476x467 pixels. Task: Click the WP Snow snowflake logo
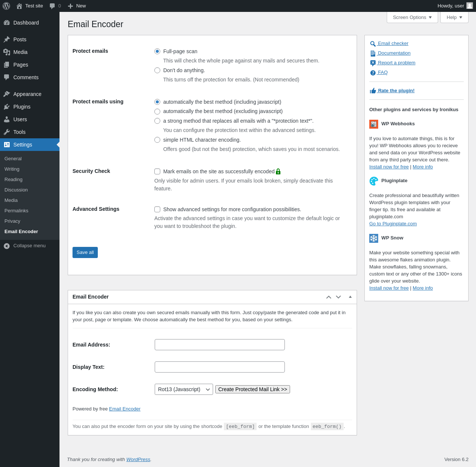click(374, 238)
